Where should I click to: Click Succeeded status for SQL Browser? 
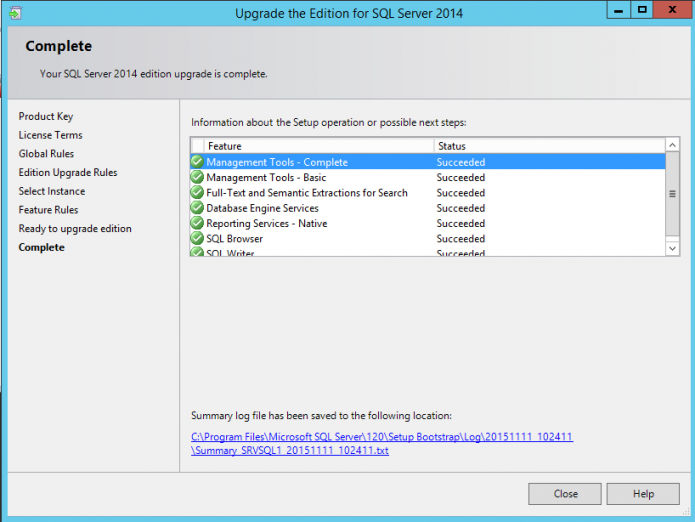tap(461, 238)
